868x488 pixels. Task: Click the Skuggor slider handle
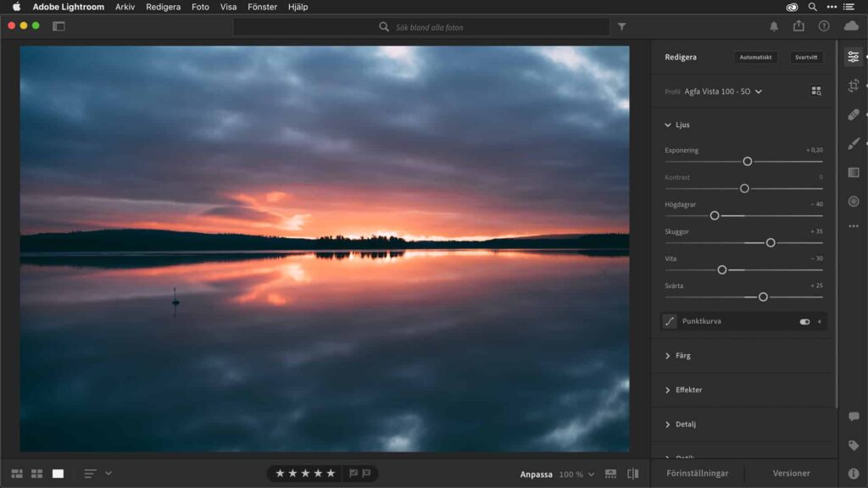(770, 243)
